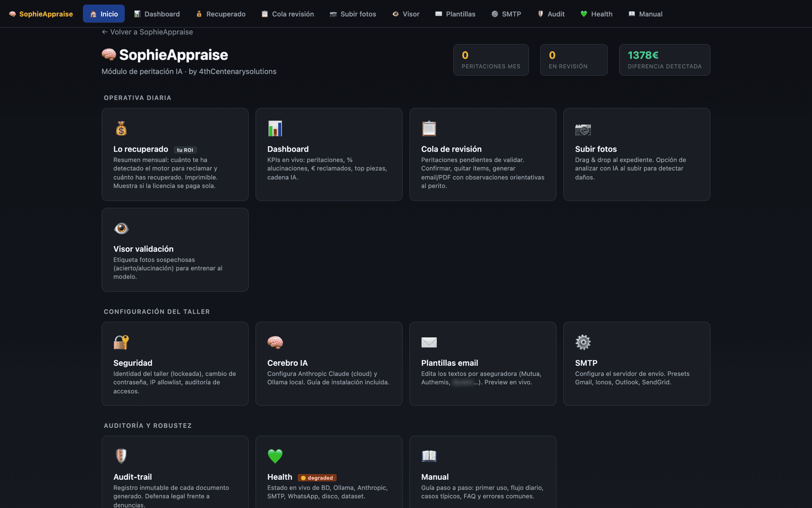Click envelope icon on Plantillas email card
The width and height of the screenshot is (812, 508).
(x=429, y=342)
